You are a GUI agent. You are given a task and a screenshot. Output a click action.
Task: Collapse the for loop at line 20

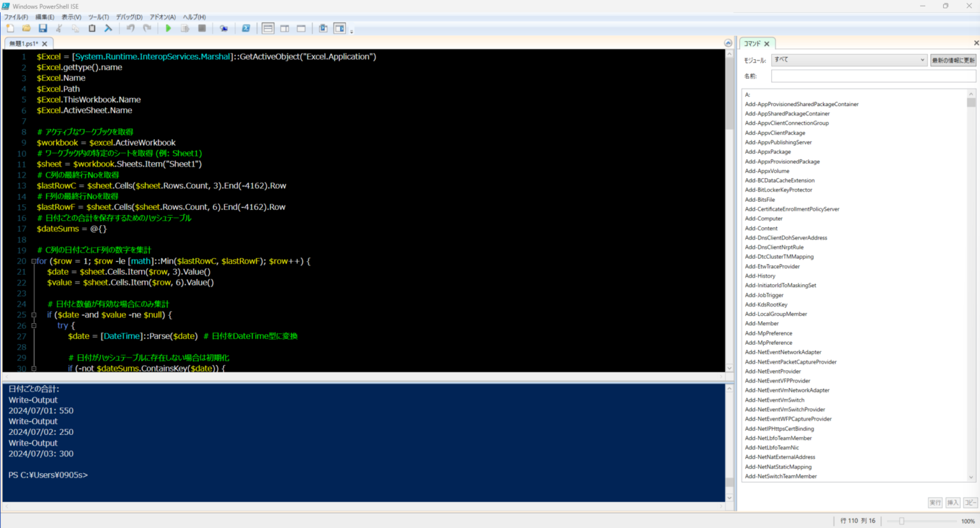(33, 261)
